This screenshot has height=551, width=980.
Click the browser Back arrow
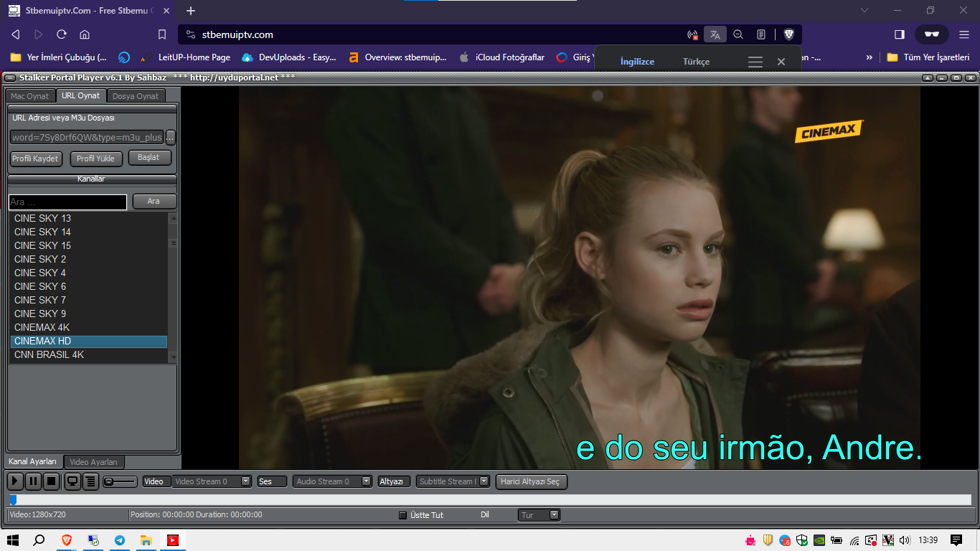[x=16, y=34]
